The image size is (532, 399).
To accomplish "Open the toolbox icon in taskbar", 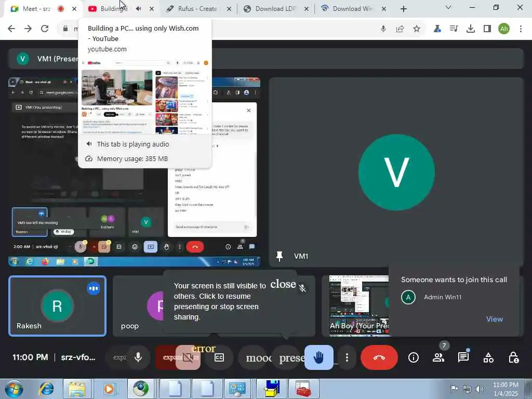I will [x=303, y=389].
